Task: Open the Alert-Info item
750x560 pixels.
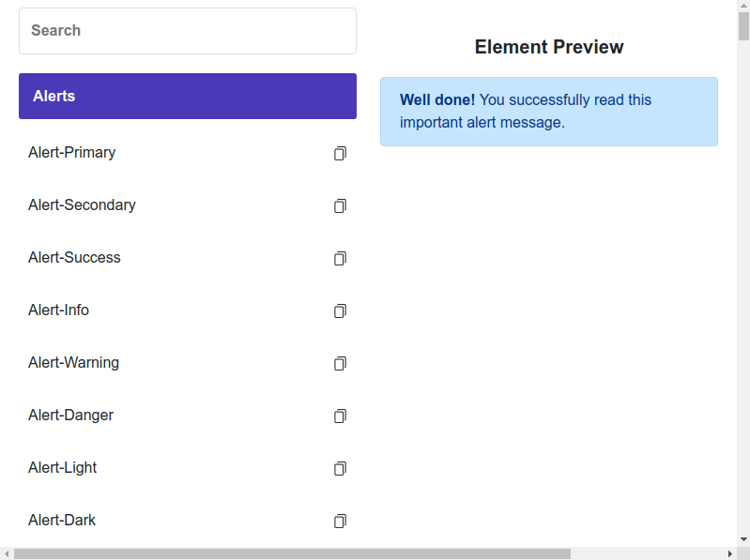Action: click(x=58, y=310)
